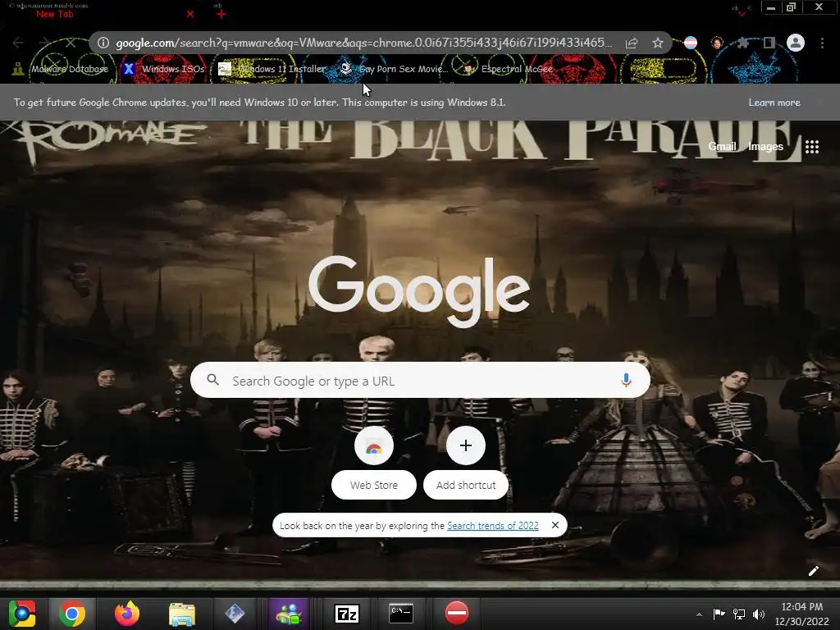
Task: Open Gmail link
Action: tap(722, 146)
